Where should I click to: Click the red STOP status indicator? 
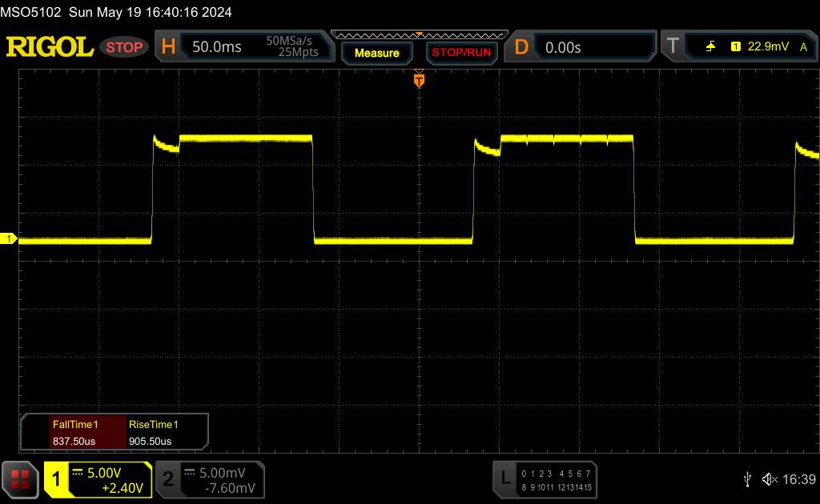coord(124,47)
